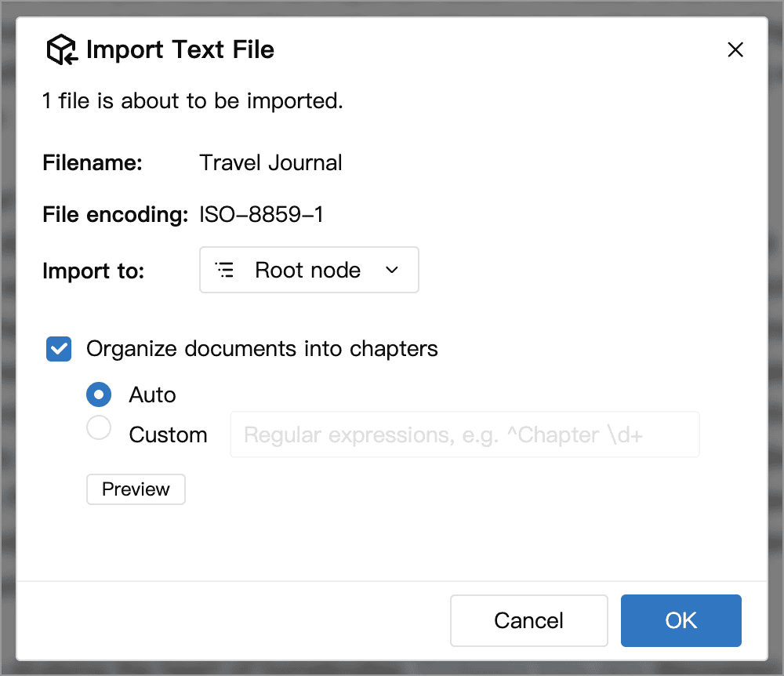Click the File encoding: label
Viewport: 784px width, 676px height.
115,215
